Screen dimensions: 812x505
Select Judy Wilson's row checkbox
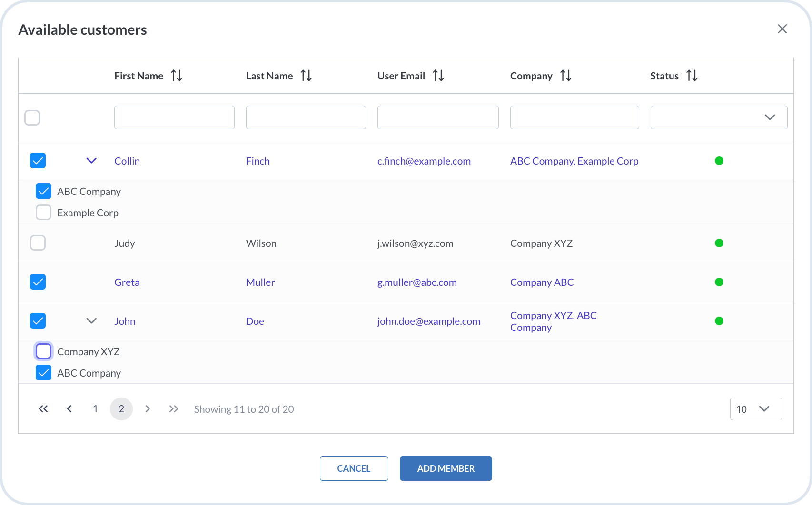click(x=38, y=243)
